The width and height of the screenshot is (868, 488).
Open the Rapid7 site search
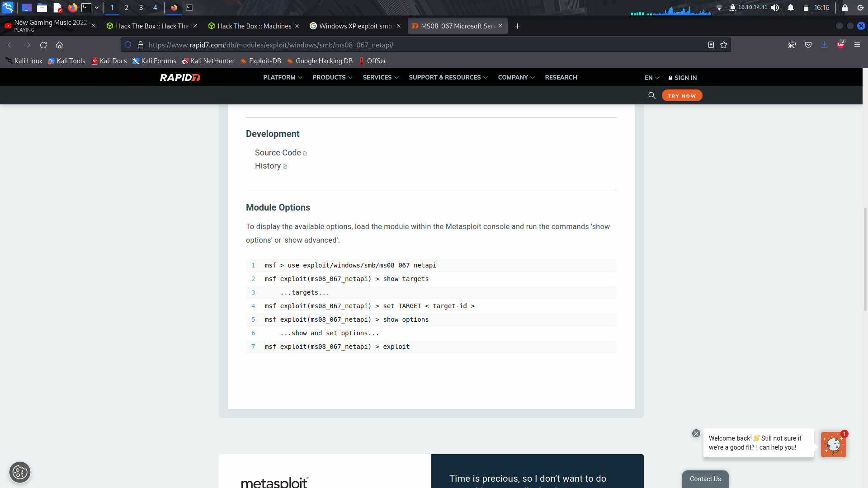point(652,95)
